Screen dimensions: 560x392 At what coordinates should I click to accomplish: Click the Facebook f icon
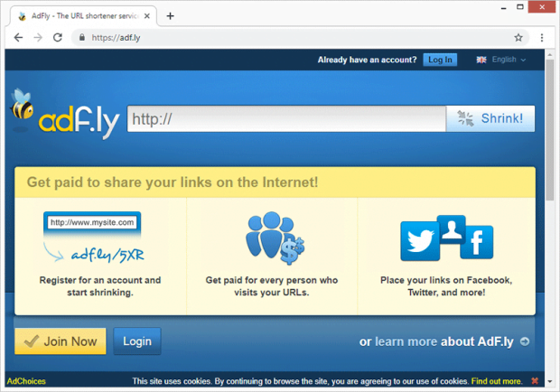[x=477, y=242]
